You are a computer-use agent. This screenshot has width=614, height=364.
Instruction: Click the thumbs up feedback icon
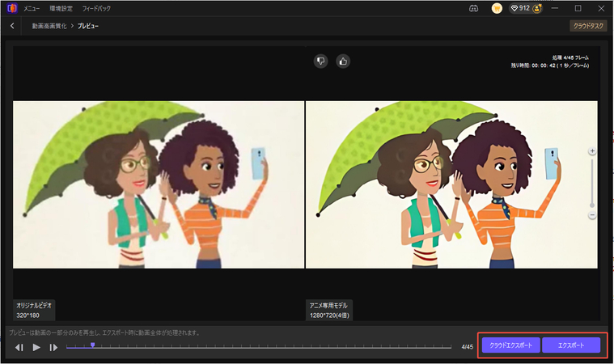pos(342,61)
